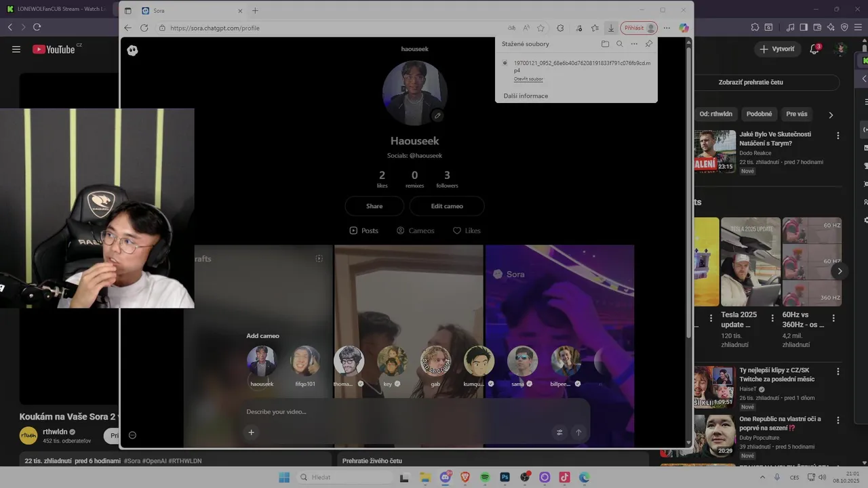Click the new tab plus in Sora window
The height and width of the screenshot is (488, 868).
255,11
